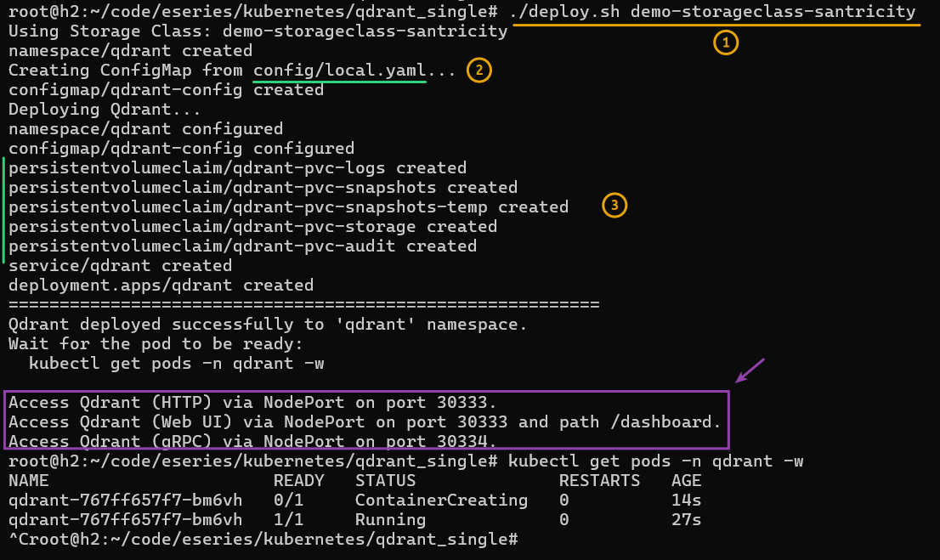Click 'Wait for the pod to be ready:' line
Viewport: 940px width, 560px height.
click(156, 344)
